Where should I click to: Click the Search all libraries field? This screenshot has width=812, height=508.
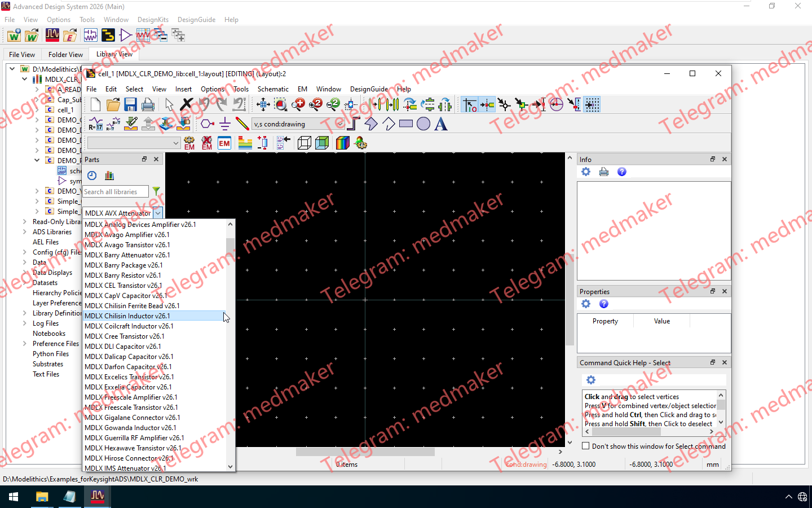pyautogui.click(x=116, y=192)
